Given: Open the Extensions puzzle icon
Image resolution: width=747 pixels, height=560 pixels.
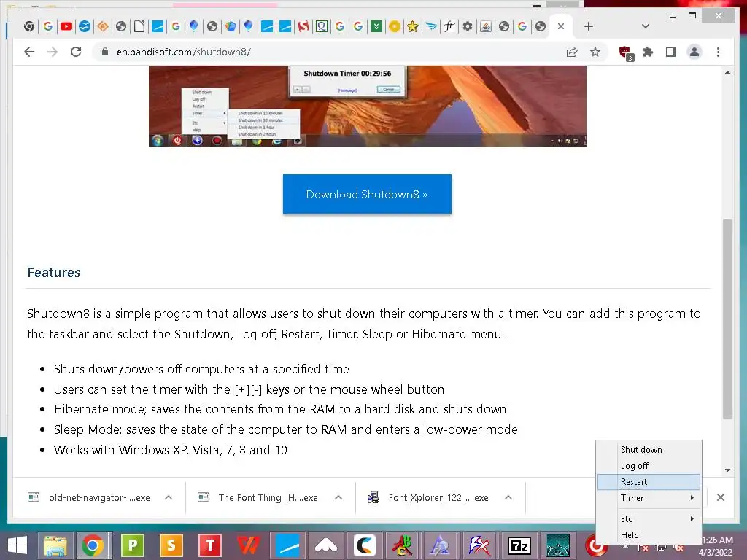Looking at the screenshot, I should (648, 52).
